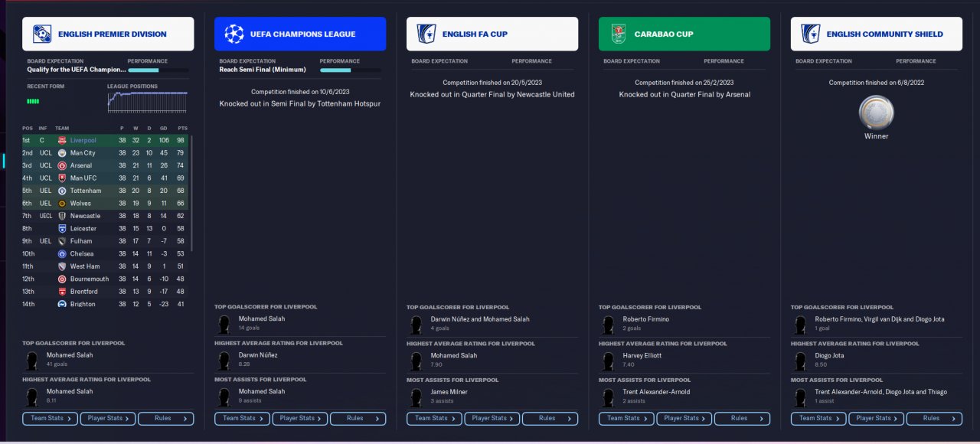Open the English Premier Division header card

point(108,34)
